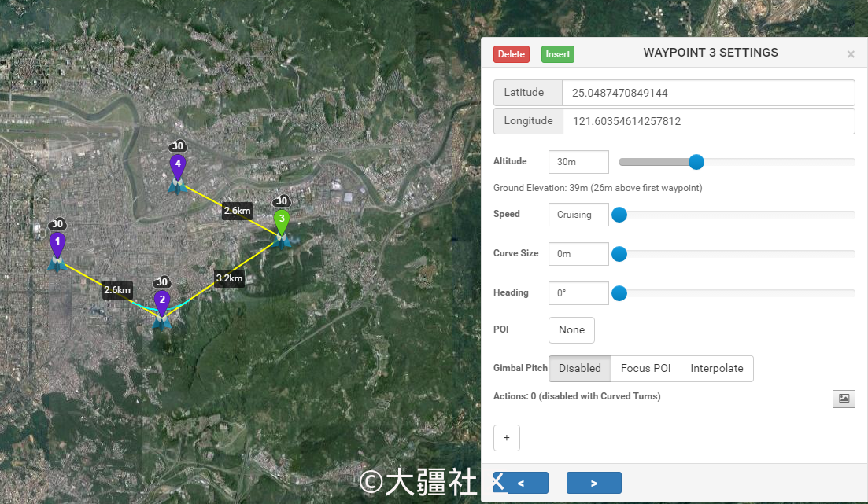Focus the Speed Cruising input field
Viewport: 868px width, 504px height.
(x=578, y=215)
